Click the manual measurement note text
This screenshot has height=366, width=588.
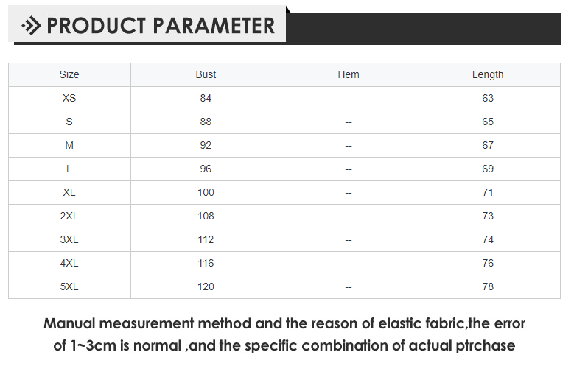[284, 334]
